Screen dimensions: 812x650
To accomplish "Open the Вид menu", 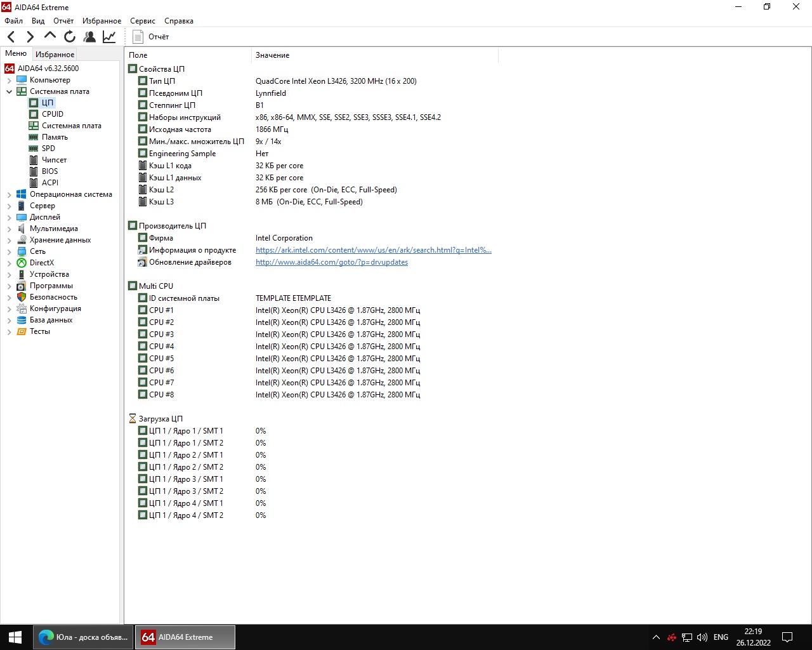I will tap(38, 21).
